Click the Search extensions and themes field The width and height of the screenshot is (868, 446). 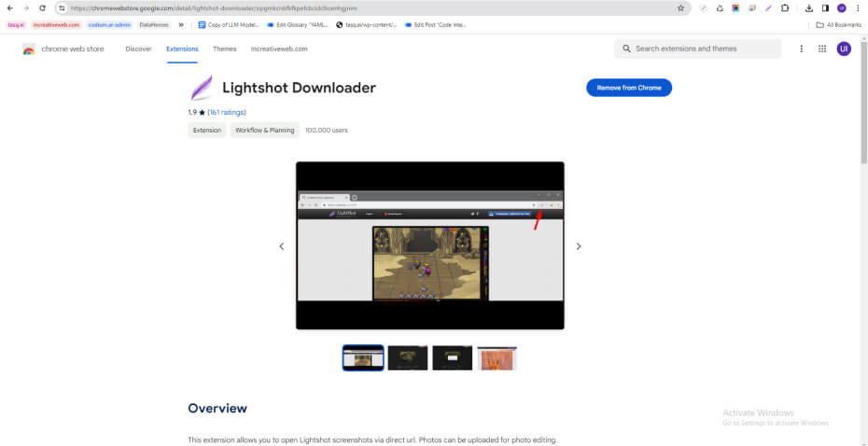pos(697,49)
